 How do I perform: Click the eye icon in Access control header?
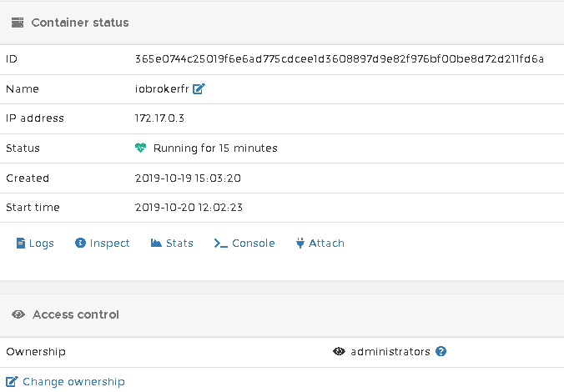coord(18,314)
